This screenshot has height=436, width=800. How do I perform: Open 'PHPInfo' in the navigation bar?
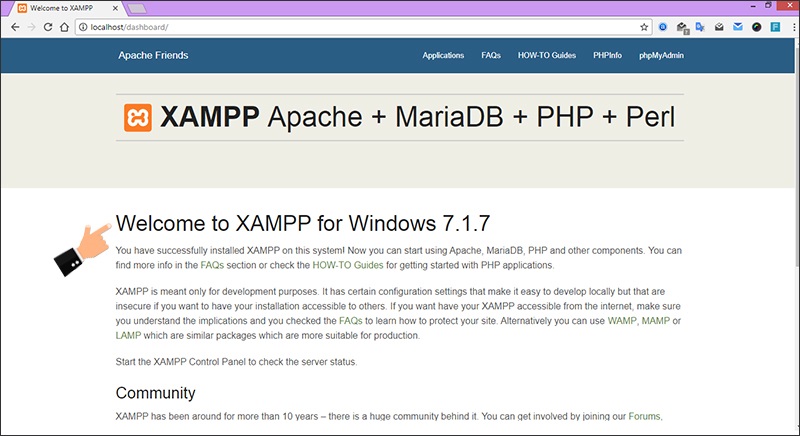click(607, 55)
